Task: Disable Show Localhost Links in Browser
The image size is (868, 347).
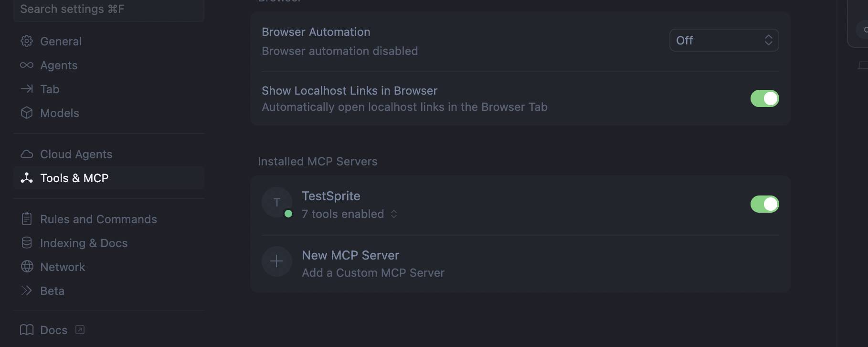Action: 764,98
